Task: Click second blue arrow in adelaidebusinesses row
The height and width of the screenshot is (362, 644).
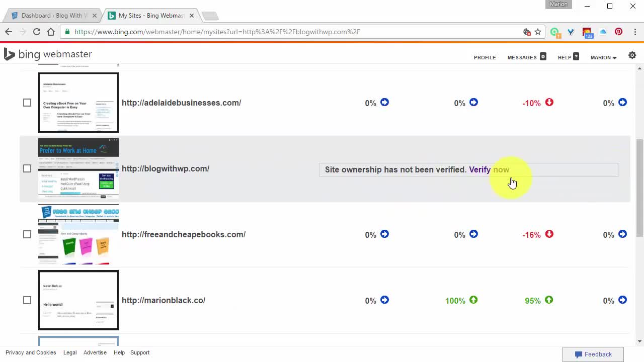Action: tap(473, 103)
